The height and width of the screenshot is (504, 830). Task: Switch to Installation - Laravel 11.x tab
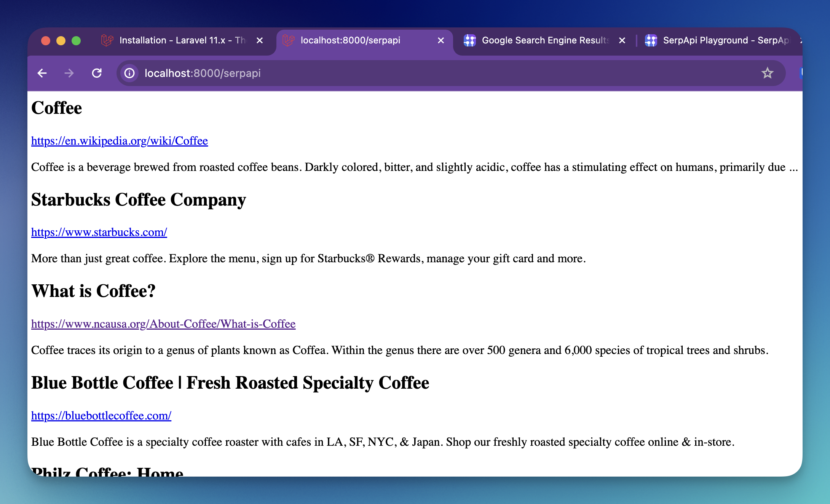click(179, 40)
